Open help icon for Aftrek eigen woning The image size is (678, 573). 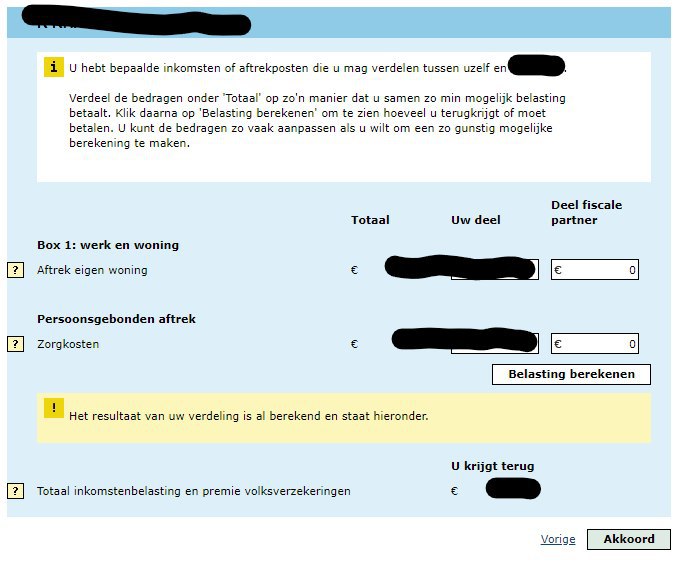pyautogui.click(x=16, y=270)
